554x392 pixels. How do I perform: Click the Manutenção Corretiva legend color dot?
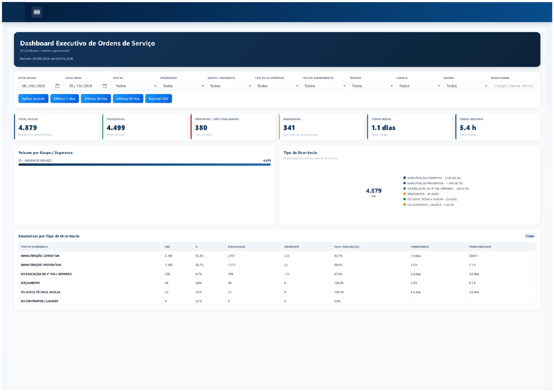point(404,178)
